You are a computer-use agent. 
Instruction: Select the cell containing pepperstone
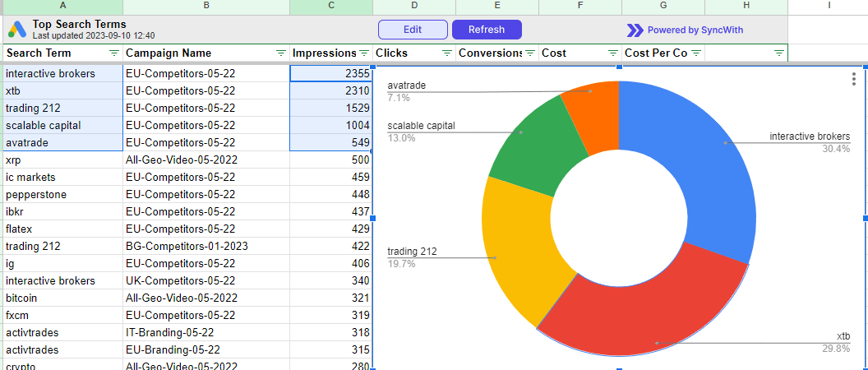36,195
